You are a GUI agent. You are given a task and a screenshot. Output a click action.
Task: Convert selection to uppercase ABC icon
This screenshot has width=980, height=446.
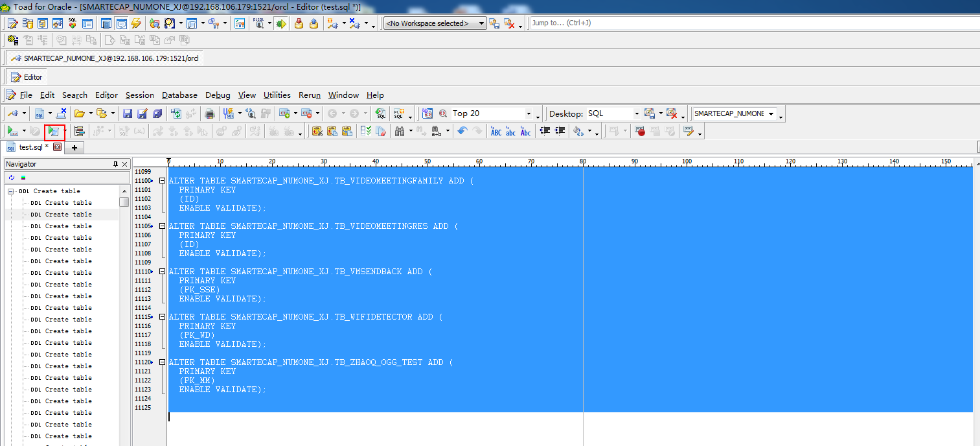click(x=496, y=132)
